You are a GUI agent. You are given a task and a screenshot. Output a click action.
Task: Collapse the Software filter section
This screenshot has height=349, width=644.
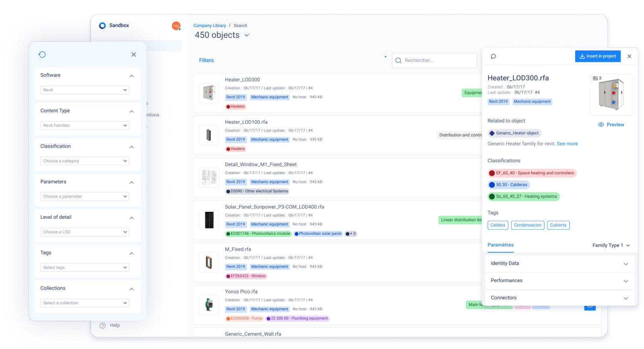[131, 76]
